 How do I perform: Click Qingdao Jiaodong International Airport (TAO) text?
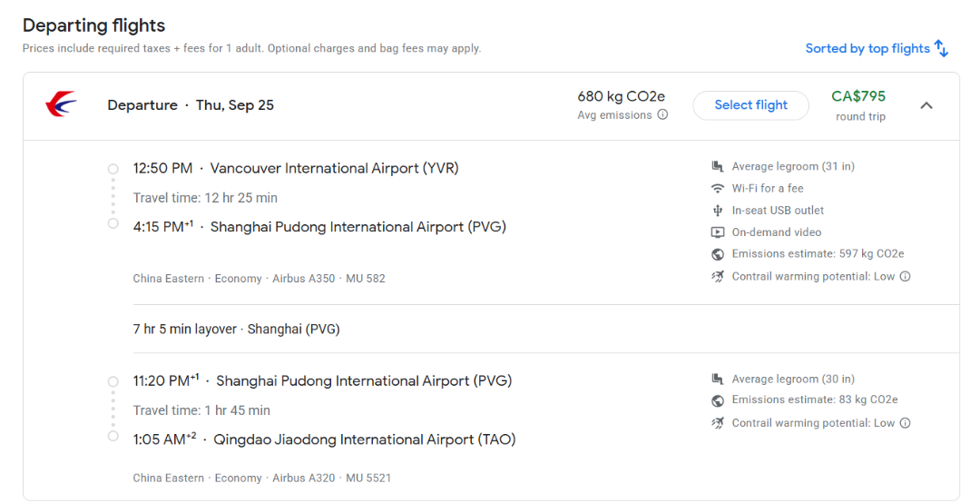(364, 439)
